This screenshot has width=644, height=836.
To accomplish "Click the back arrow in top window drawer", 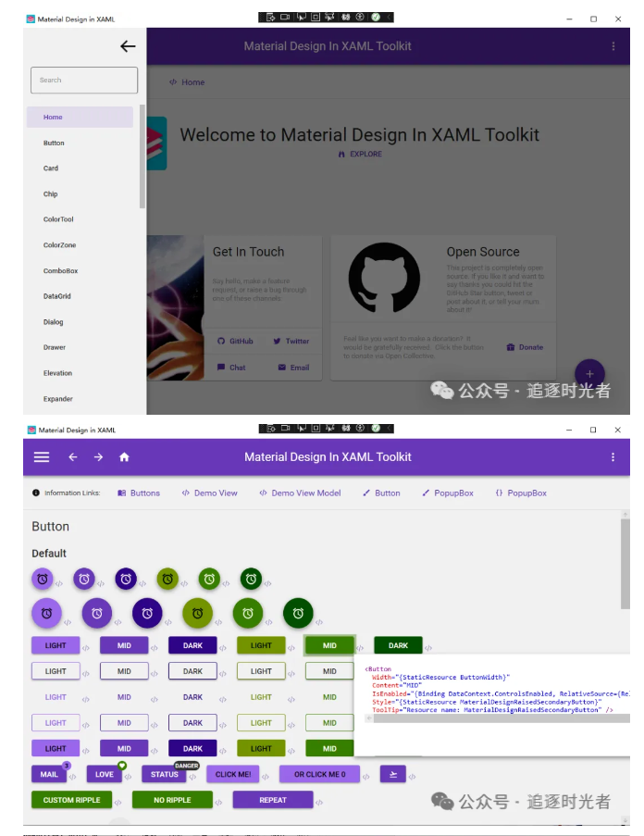I will coord(128,46).
